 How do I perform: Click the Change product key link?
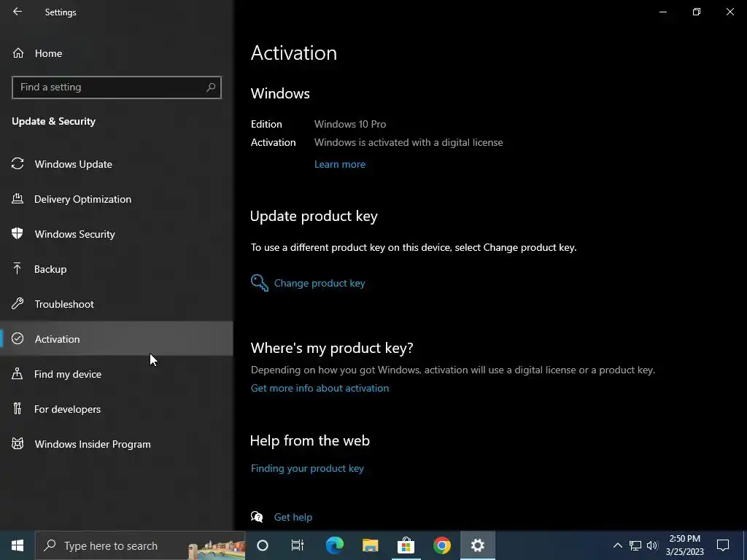320,283
